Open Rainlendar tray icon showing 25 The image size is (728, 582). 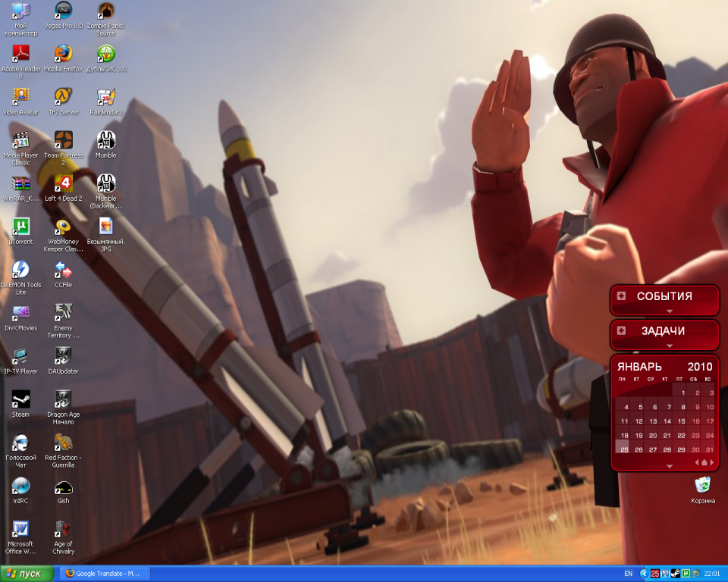pos(655,574)
